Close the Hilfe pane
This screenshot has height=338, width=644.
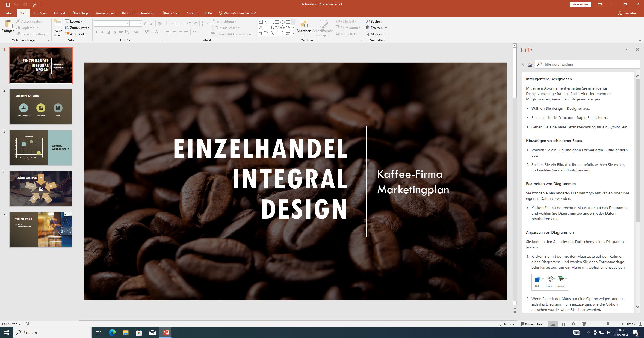pos(637,49)
